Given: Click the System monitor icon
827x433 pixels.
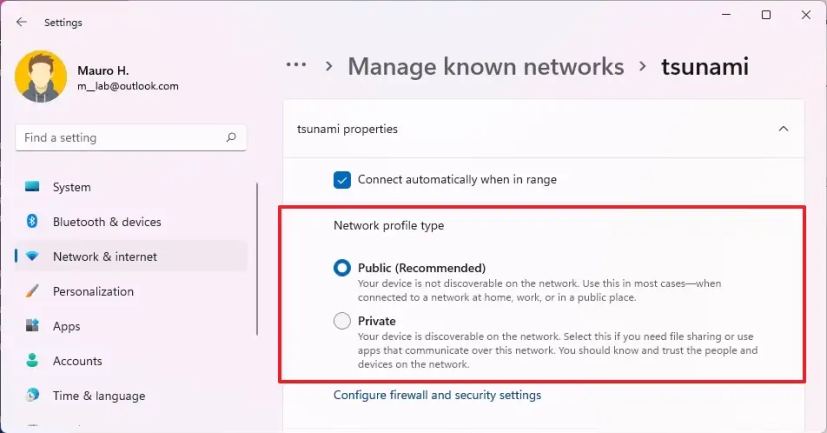Looking at the screenshot, I should tap(33, 187).
